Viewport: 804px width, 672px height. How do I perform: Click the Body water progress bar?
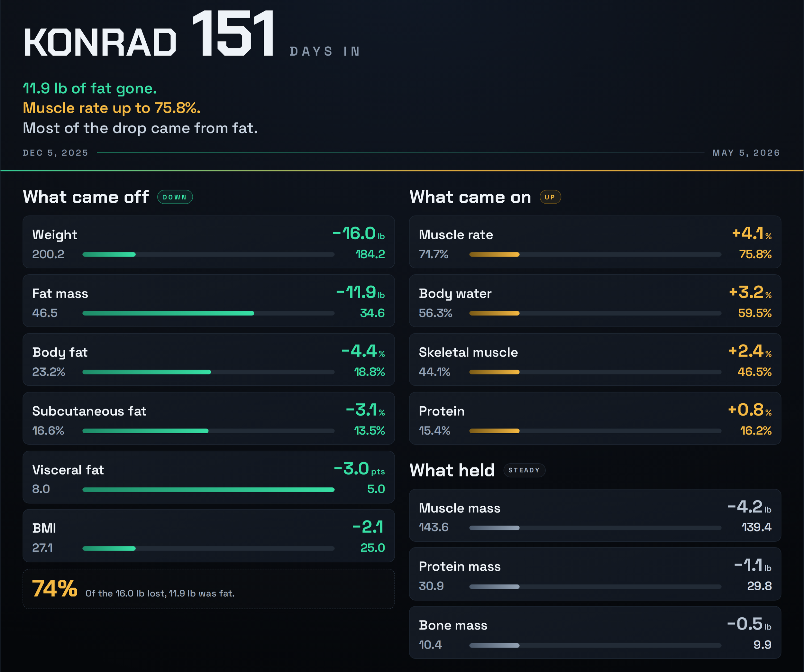coord(595,313)
